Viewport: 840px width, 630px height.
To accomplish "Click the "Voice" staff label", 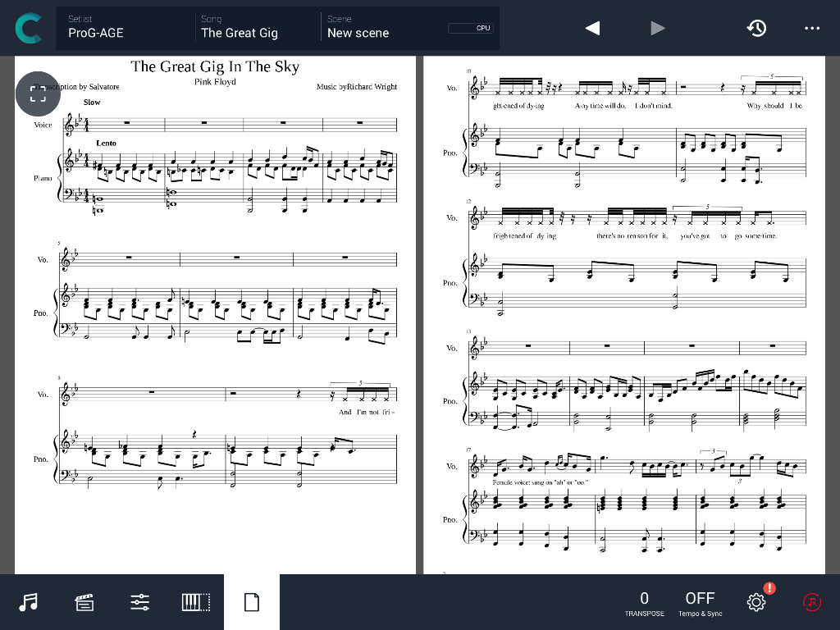I will (43, 125).
